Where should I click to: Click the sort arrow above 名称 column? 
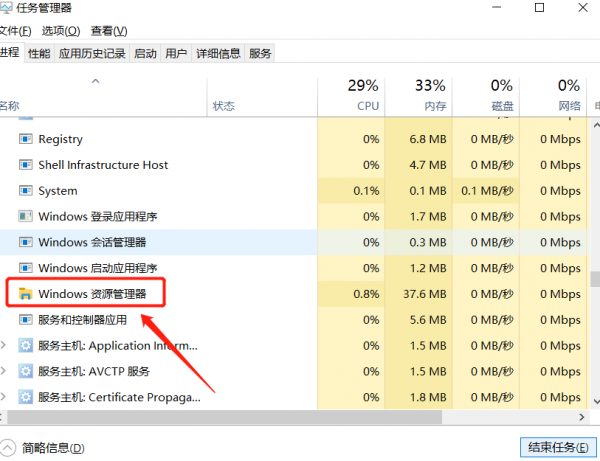coord(96,81)
